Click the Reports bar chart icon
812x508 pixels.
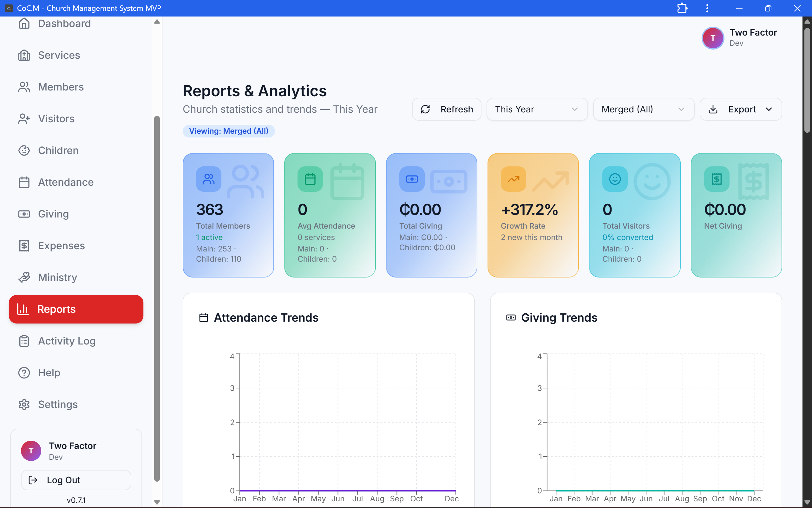pyautogui.click(x=23, y=309)
